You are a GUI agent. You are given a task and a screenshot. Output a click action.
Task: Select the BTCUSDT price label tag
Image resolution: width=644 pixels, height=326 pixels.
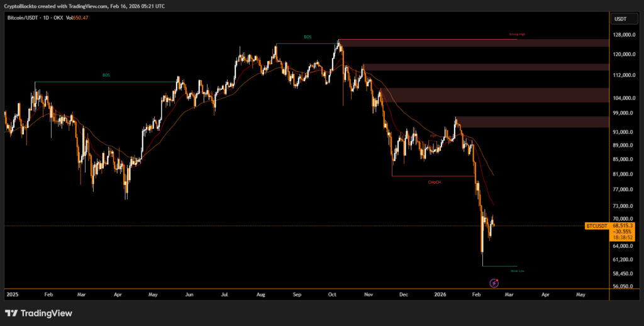tap(596, 225)
